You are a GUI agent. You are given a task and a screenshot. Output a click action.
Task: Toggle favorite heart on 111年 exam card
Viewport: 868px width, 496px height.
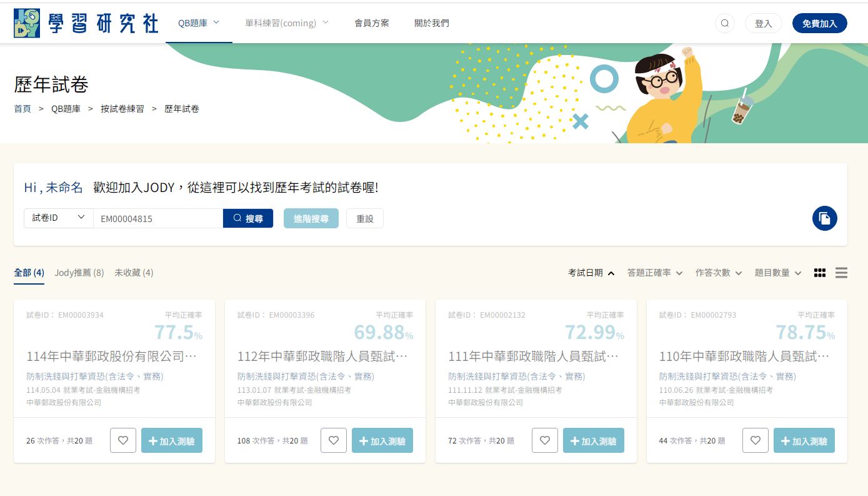point(544,440)
